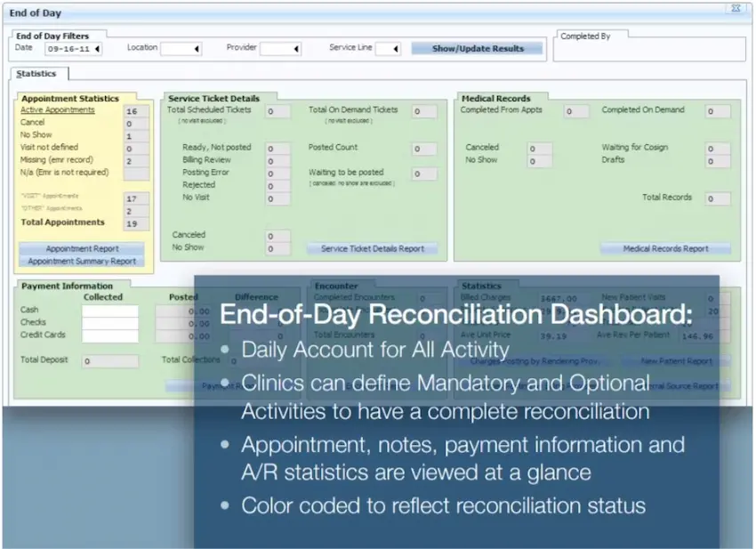Open the Location dropdown
This screenshot has width=756, height=549.
click(197, 48)
